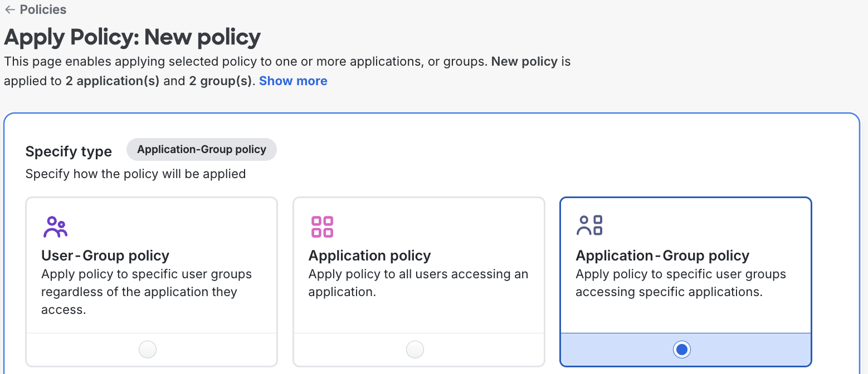Image resolution: width=868 pixels, height=374 pixels.
Task: Click the highlighted selection bar of Application-Group card
Action: click(685, 349)
